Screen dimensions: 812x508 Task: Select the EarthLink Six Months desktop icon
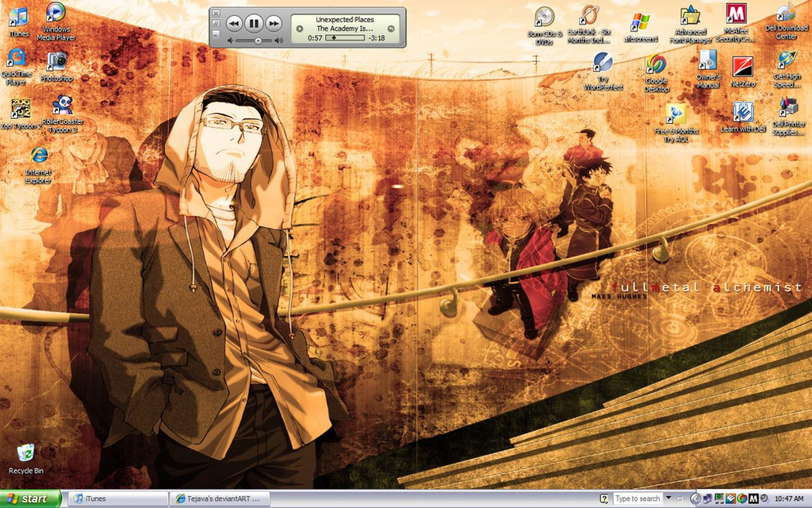[x=589, y=25]
